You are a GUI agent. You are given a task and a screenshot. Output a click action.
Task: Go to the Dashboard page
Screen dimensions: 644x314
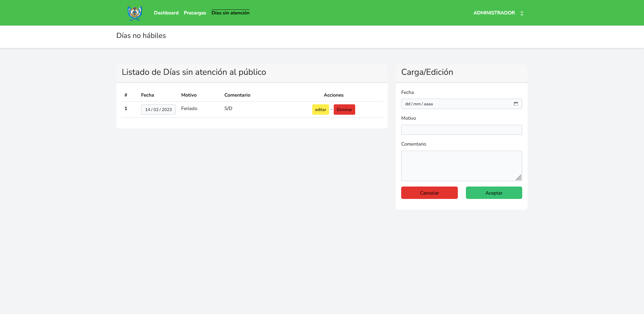[x=166, y=13]
